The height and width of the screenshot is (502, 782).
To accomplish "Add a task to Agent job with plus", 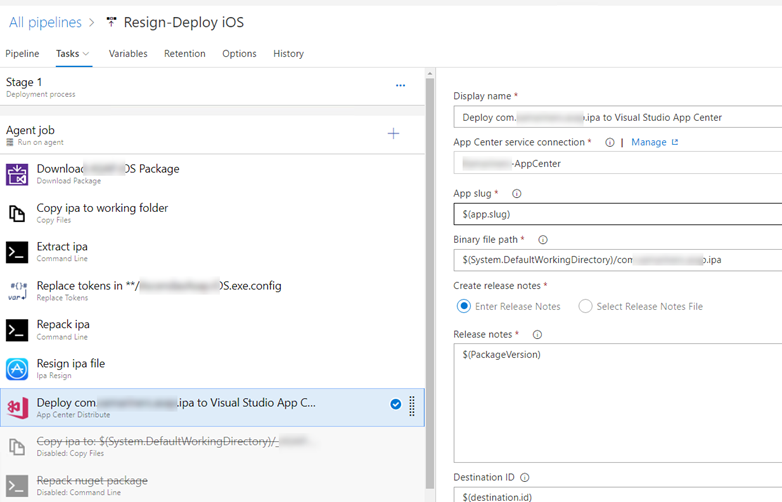I will [393, 134].
